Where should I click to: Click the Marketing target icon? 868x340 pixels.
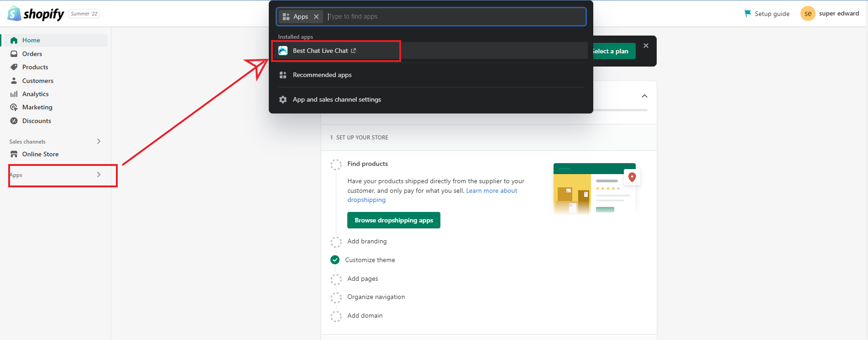pyautogui.click(x=14, y=107)
